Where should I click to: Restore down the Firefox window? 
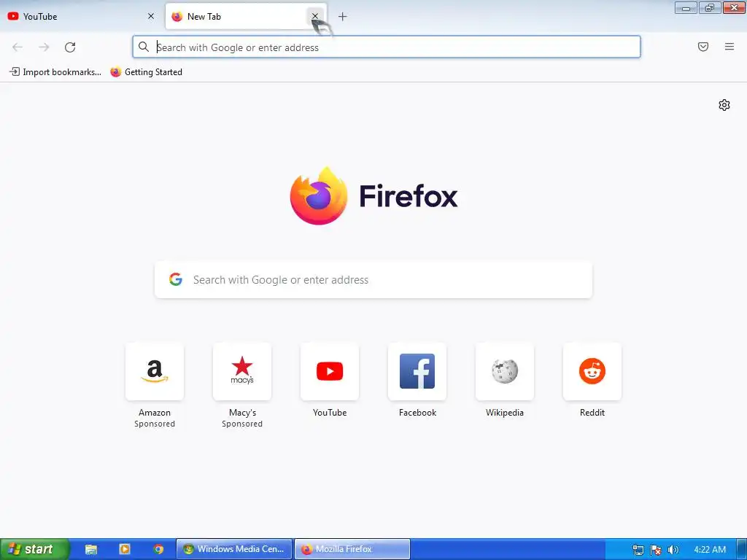(710, 7)
